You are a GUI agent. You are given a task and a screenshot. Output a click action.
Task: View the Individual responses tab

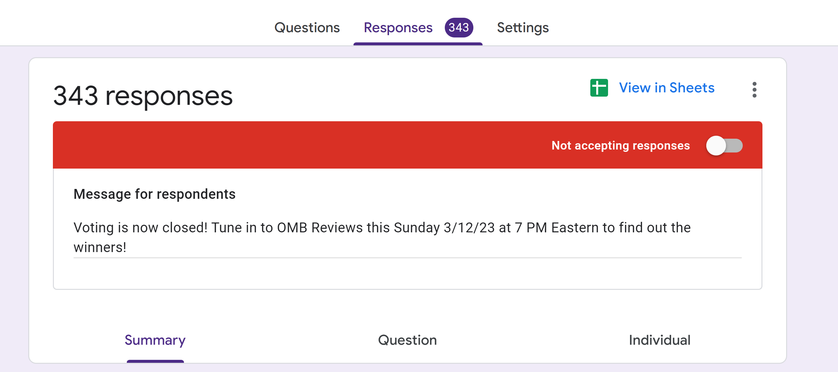point(659,340)
